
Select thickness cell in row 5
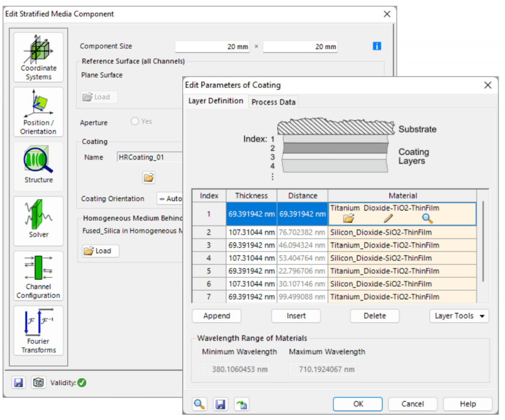pos(251,271)
